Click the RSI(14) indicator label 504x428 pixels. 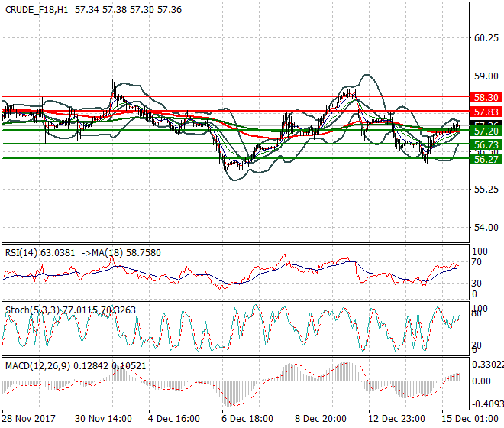(22, 252)
